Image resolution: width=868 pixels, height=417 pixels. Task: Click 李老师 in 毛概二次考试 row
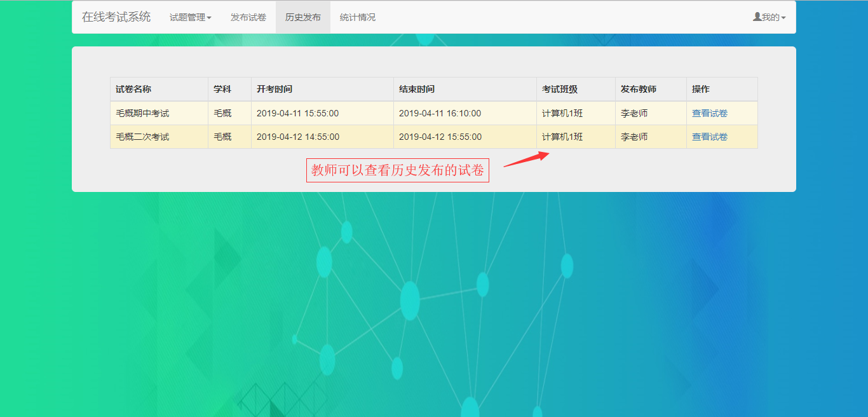pos(634,137)
